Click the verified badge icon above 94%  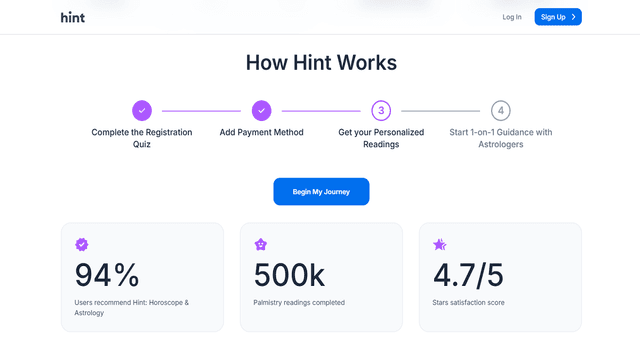coord(82,244)
